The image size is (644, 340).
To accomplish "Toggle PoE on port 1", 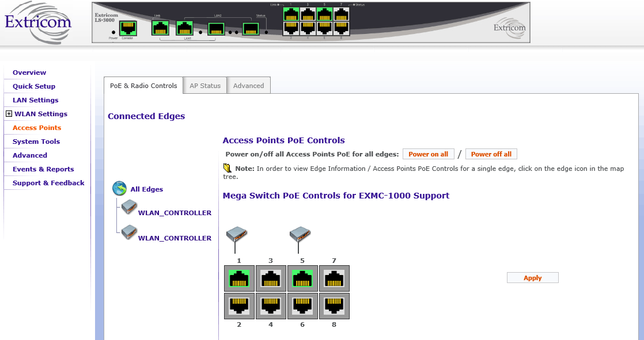I will point(239,278).
